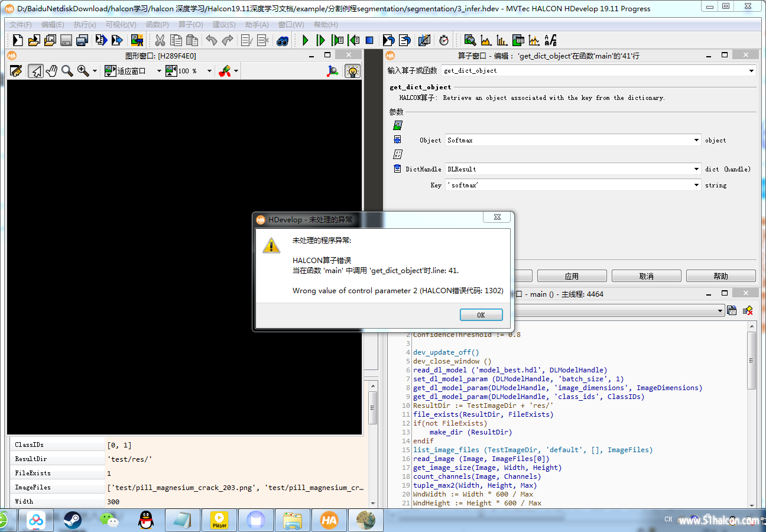Open the 执行(x) menu
The width and height of the screenshot is (766, 532).
85,25
